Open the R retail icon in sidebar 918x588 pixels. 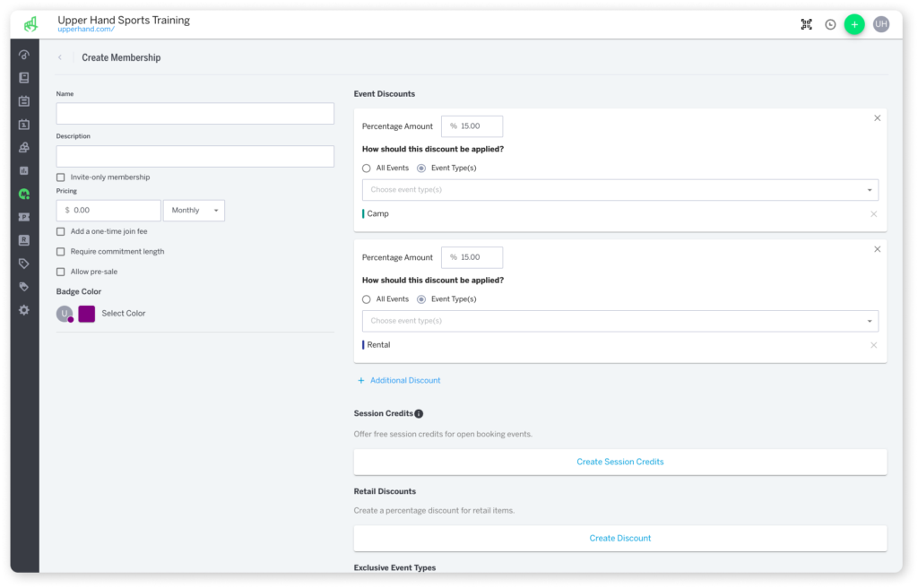click(x=24, y=240)
